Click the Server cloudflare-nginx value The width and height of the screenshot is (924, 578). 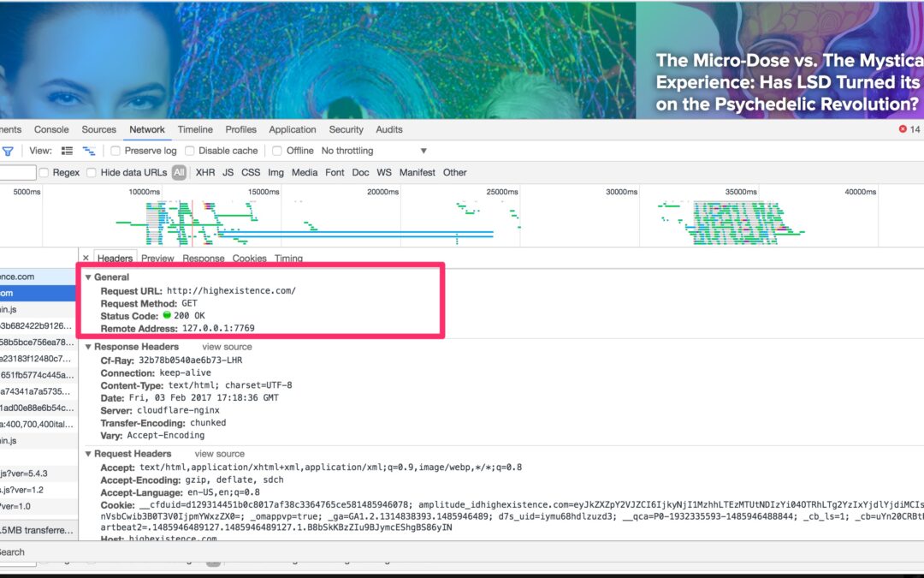pyautogui.click(x=178, y=410)
